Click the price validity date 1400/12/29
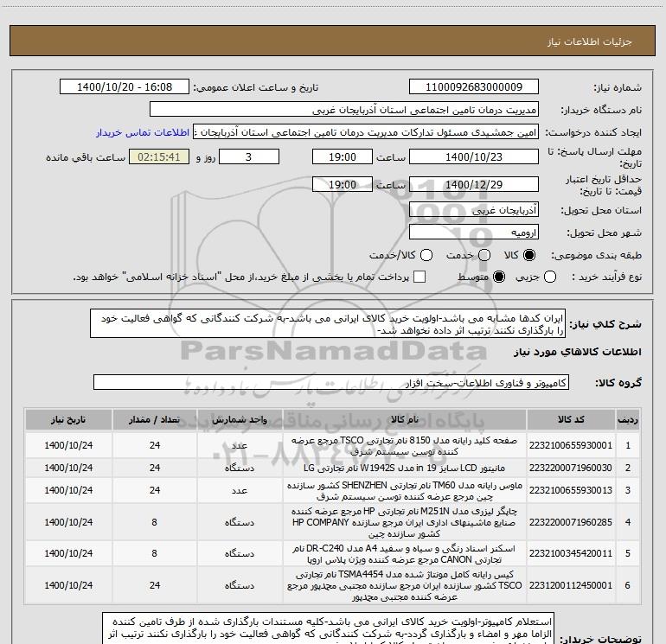The height and width of the screenshot is (644, 666). point(474,184)
